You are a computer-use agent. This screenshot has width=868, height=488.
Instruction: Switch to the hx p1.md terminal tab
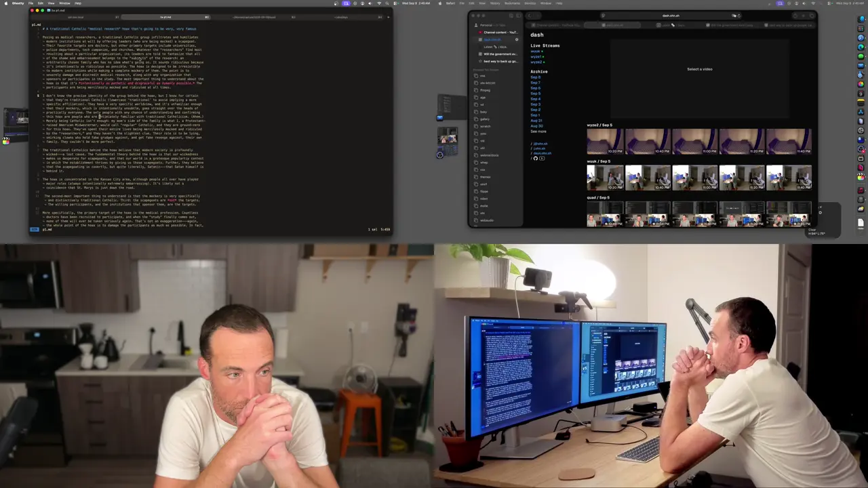[x=165, y=17]
